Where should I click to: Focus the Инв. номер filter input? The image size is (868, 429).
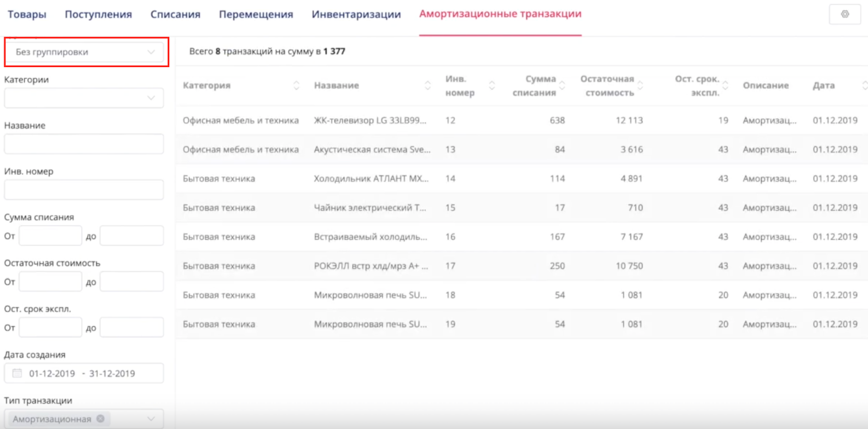pos(84,190)
